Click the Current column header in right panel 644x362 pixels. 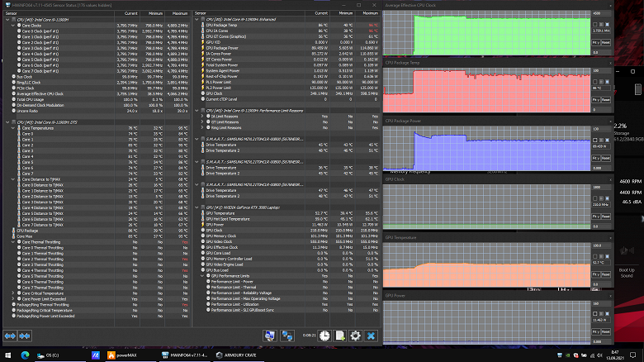click(318, 13)
